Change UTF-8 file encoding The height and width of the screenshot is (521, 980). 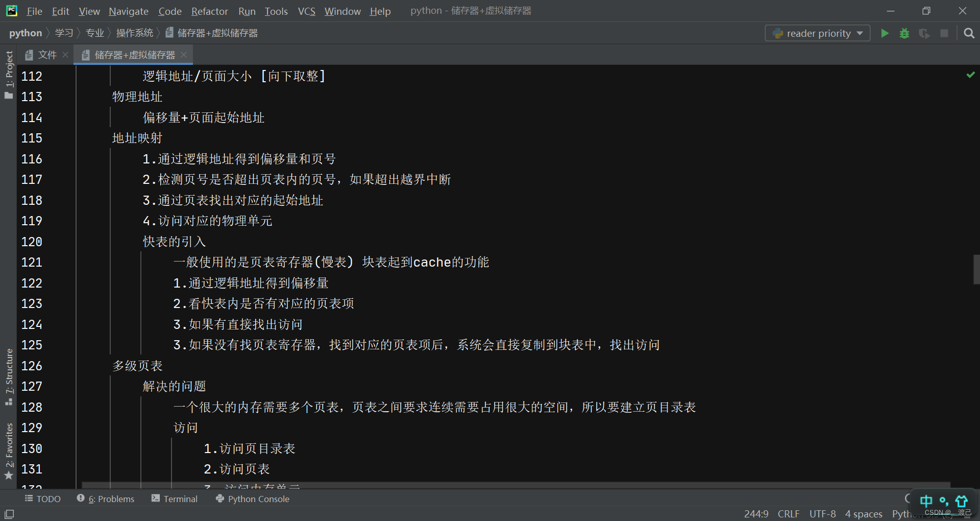[822, 514]
